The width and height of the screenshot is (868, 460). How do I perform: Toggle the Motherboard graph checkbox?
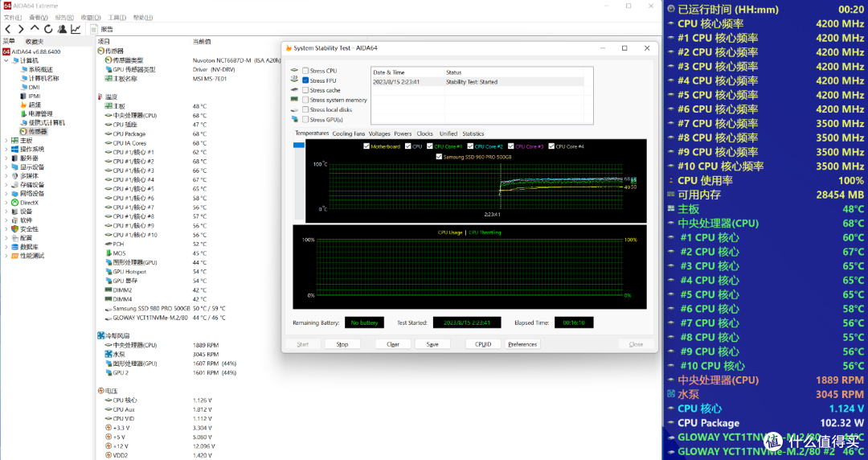tap(366, 146)
